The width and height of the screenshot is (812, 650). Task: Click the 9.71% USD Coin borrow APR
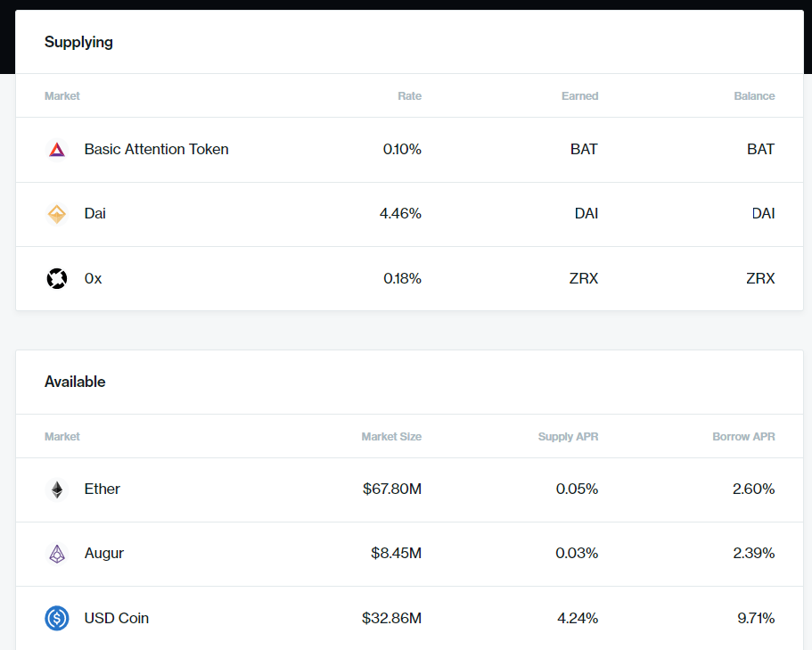[x=756, y=618]
